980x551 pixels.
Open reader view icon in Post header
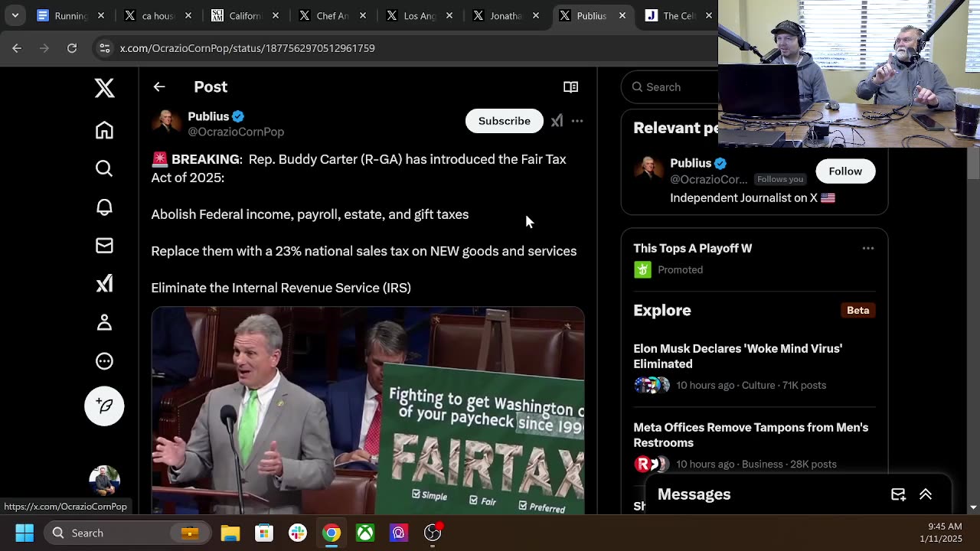(x=570, y=86)
